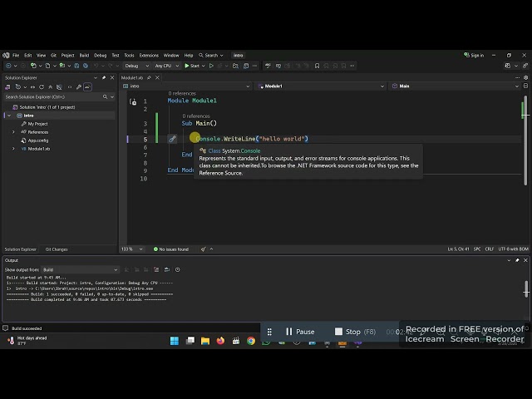Click the Live Share icon at top right
This screenshot has height=399, width=532.
[x=525, y=66]
